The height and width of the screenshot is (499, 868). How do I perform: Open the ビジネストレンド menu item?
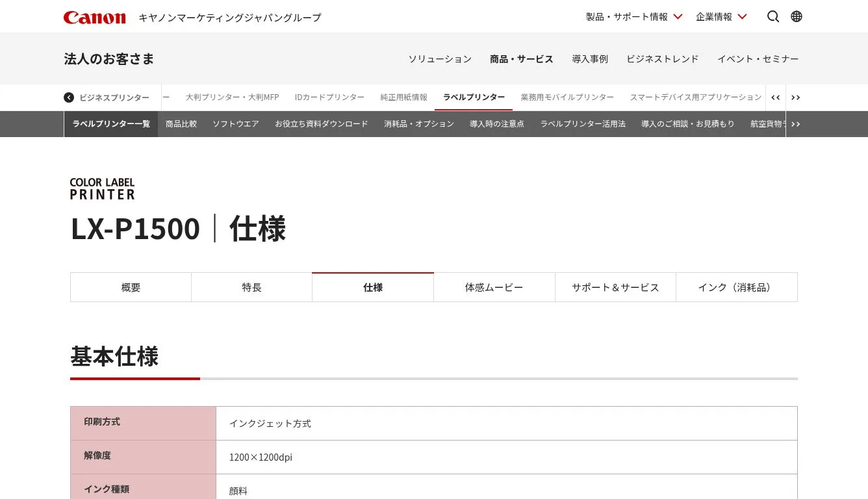tap(663, 59)
